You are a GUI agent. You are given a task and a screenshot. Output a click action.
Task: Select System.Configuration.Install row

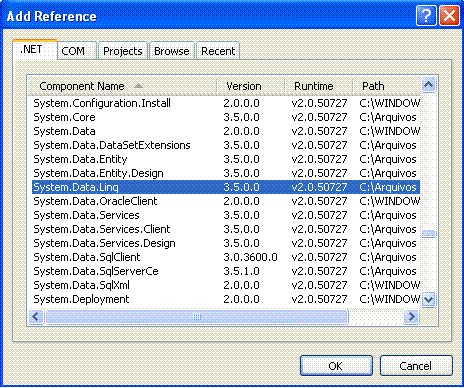[x=226, y=103]
